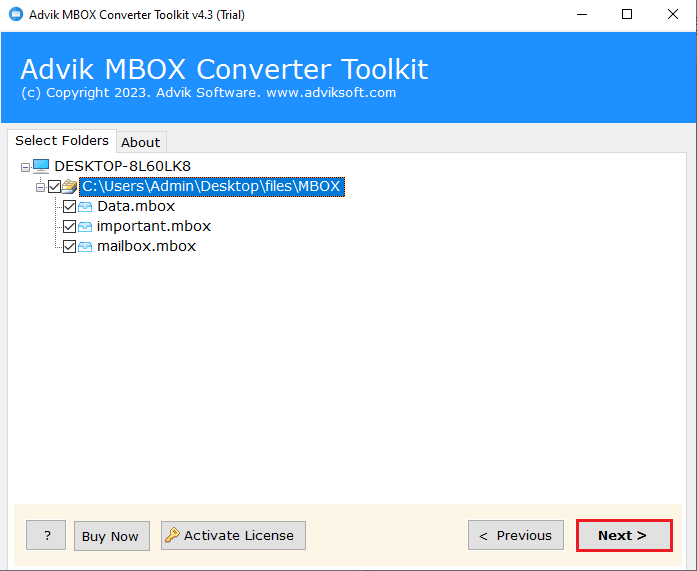Click the Data.mbox mail file icon

(x=85, y=207)
